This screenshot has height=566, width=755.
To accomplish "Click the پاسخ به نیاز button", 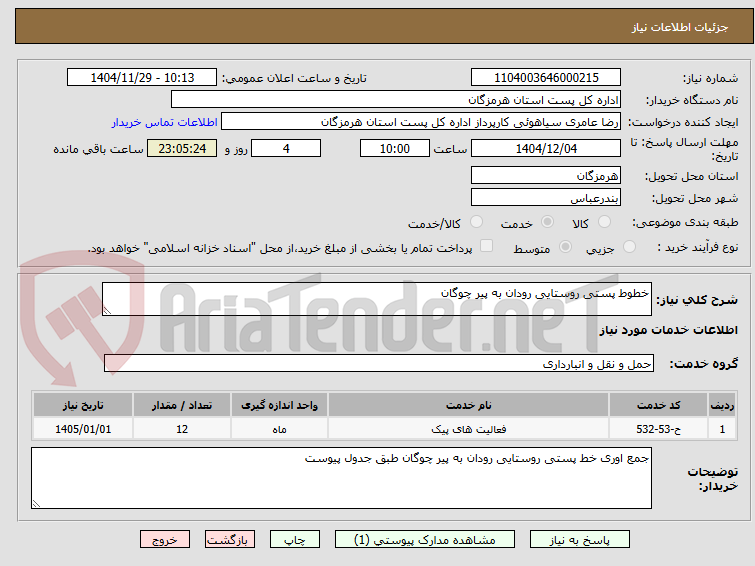I will pos(580,540).
